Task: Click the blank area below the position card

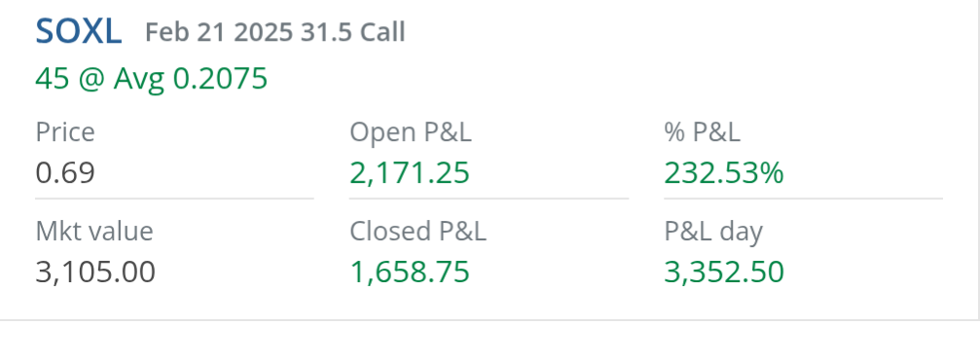Action: (490, 342)
